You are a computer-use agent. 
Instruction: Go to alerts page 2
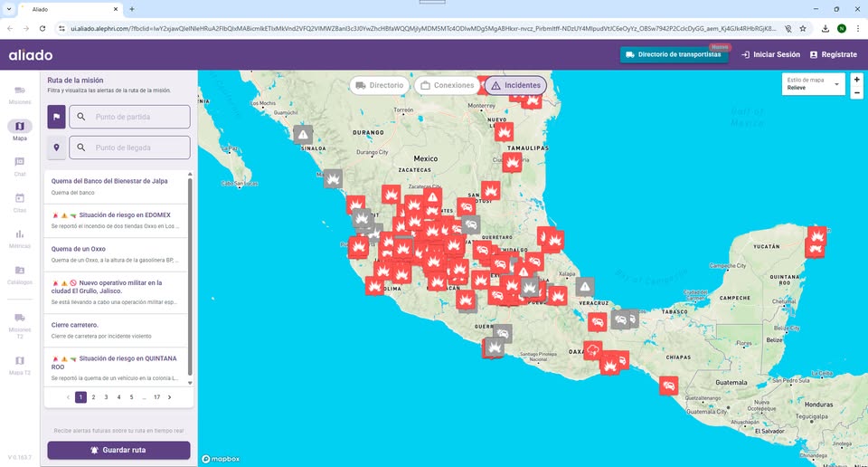(93, 397)
